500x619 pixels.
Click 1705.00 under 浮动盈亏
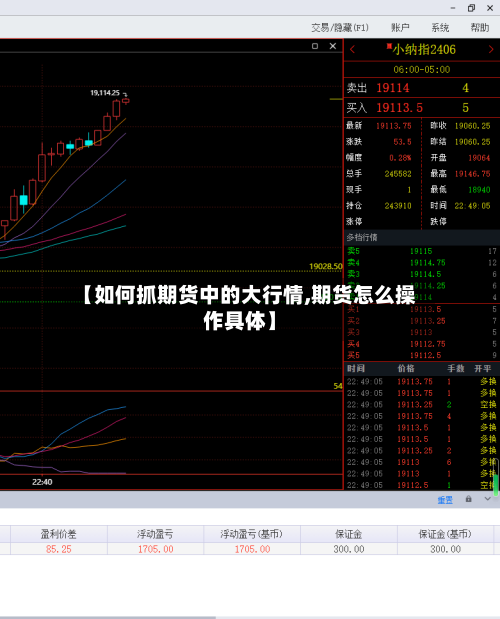155,549
